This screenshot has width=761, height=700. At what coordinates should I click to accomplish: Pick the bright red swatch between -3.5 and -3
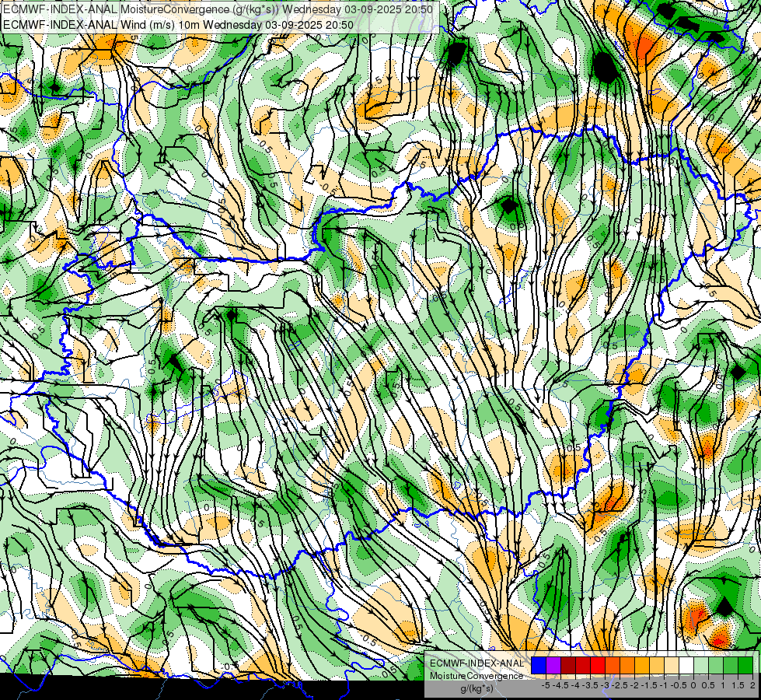tap(598, 665)
